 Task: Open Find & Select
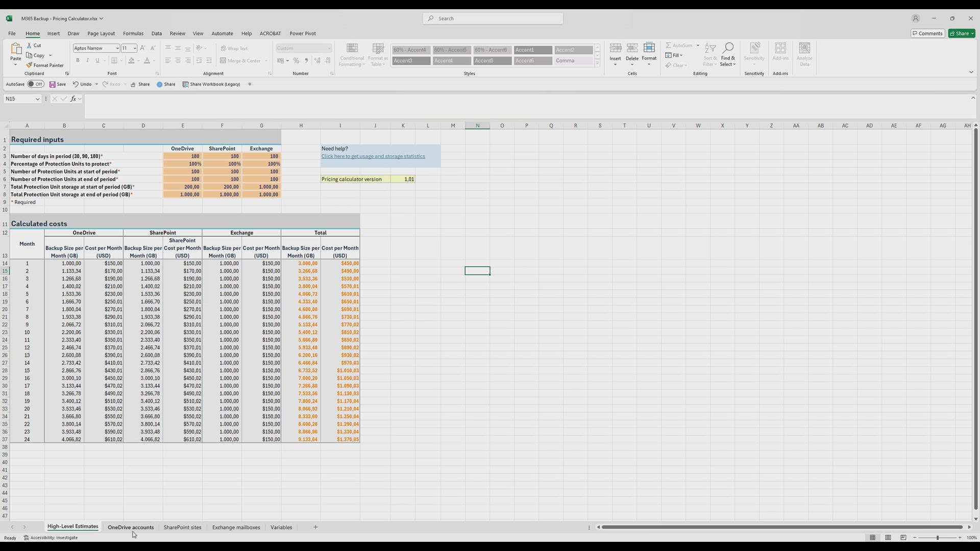click(728, 54)
